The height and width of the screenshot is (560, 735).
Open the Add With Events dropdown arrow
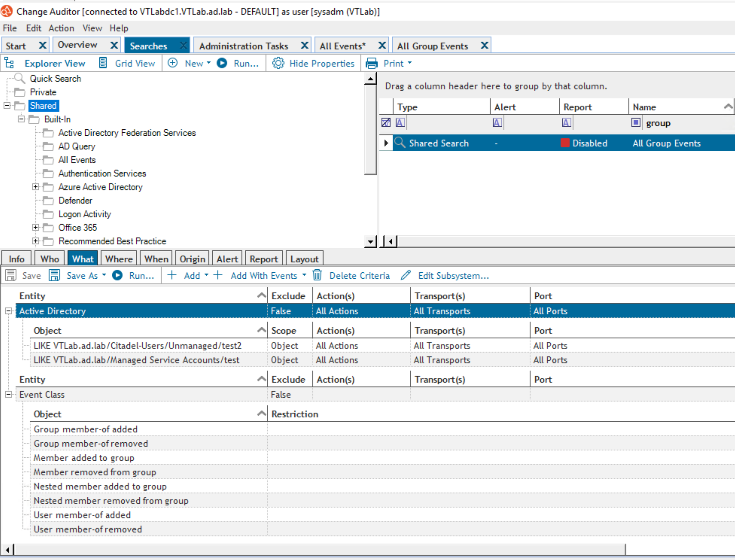pos(304,275)
